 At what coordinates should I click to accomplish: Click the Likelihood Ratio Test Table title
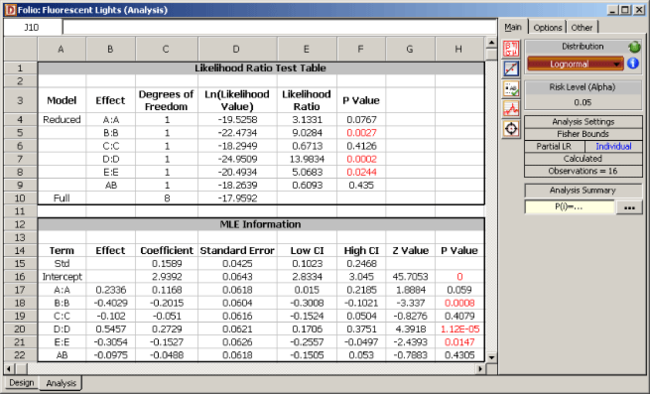(x=260, y=68)
